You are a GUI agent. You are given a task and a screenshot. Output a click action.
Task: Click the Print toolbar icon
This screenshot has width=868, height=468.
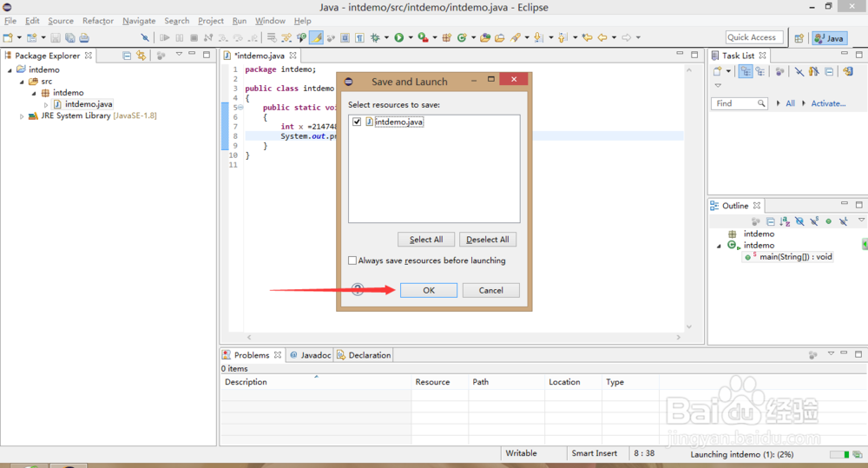point(84,37)
